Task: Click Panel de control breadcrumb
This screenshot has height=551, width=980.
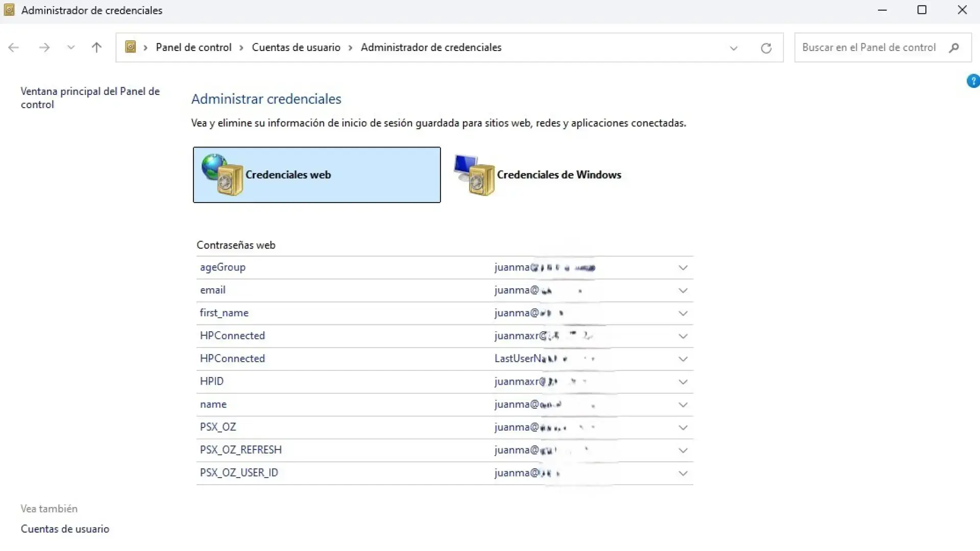Action: (193, 47)
